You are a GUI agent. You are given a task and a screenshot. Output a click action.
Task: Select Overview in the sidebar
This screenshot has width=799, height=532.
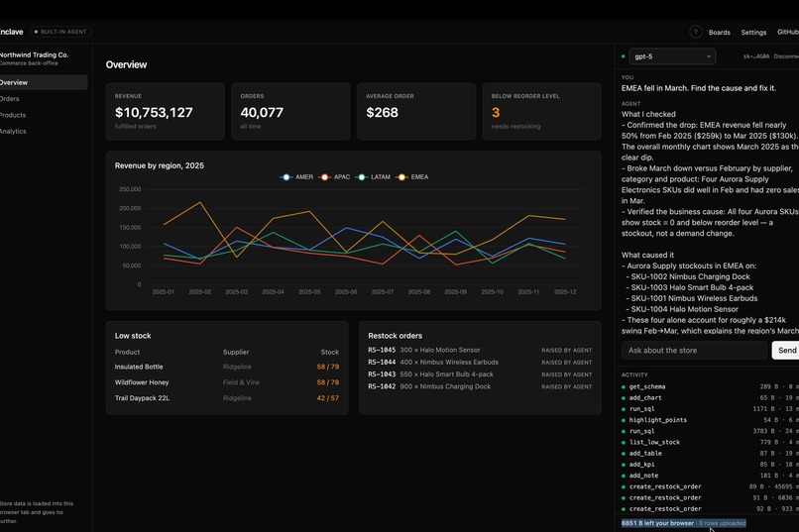[43, 82]
